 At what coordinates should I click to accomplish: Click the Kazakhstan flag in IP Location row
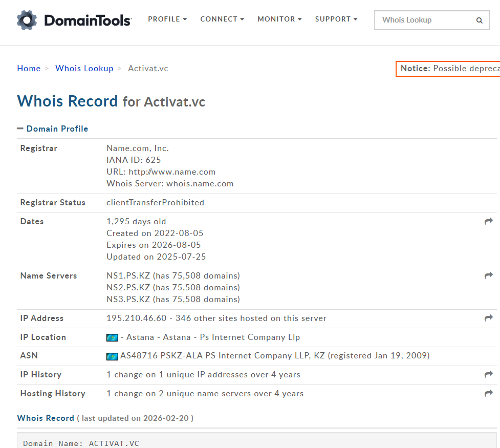coord(112,337)
